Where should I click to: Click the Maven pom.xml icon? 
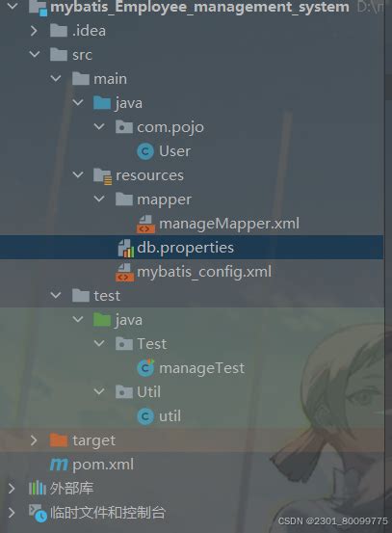[59, 465]
